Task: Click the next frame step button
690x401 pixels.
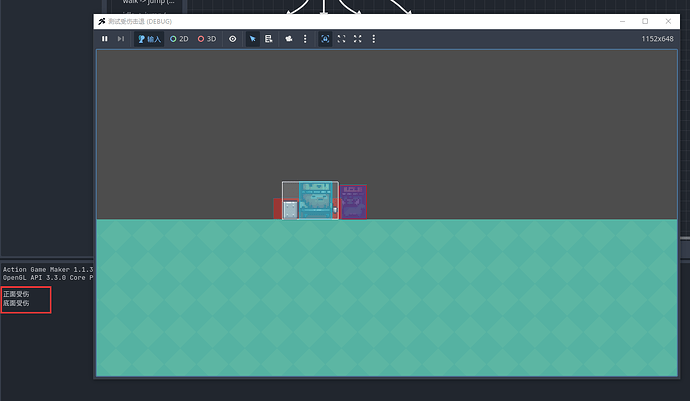Action: (121, 39)
